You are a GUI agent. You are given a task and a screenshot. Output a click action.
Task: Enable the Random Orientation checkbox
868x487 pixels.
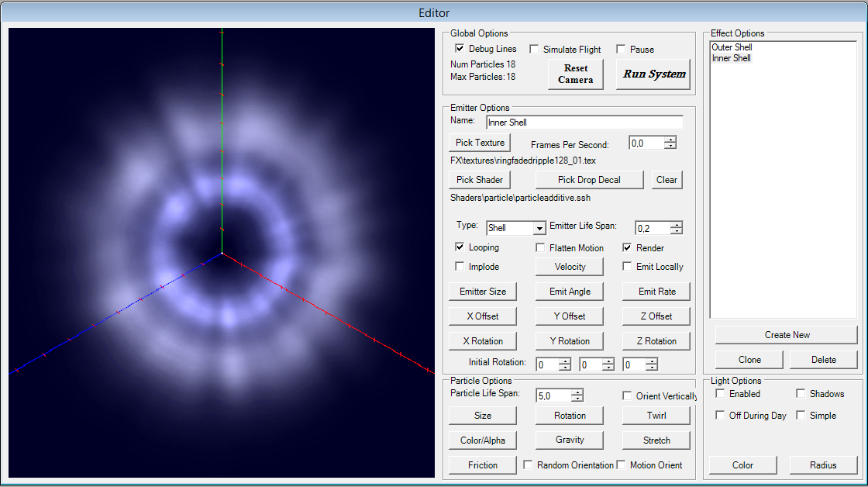coord(528,465)
